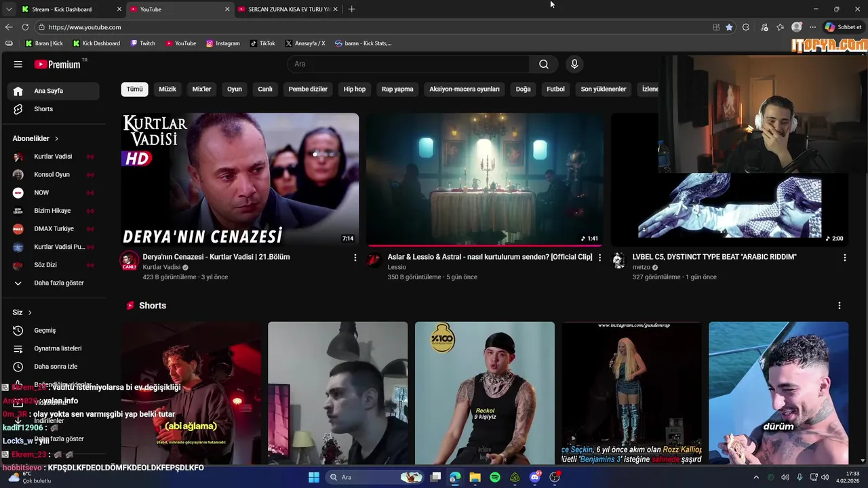
Task: Open Daha sonra izle in sidebar
Action: click(52, 367)
